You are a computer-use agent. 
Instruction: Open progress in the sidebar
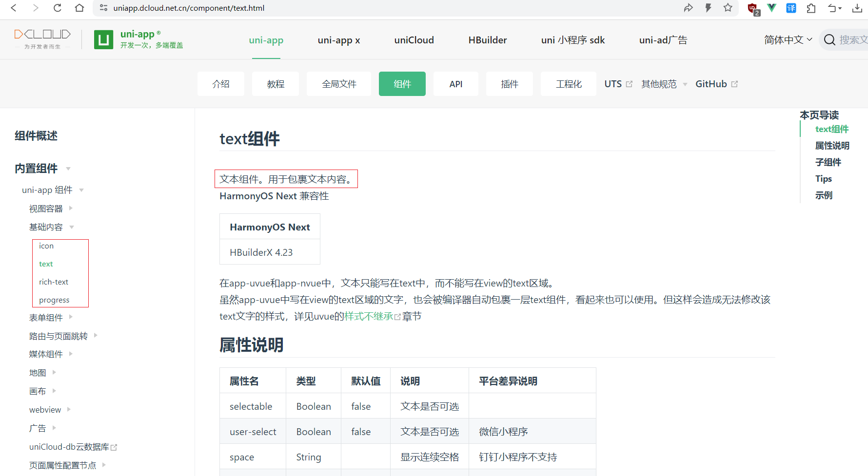tap(54, 300)
